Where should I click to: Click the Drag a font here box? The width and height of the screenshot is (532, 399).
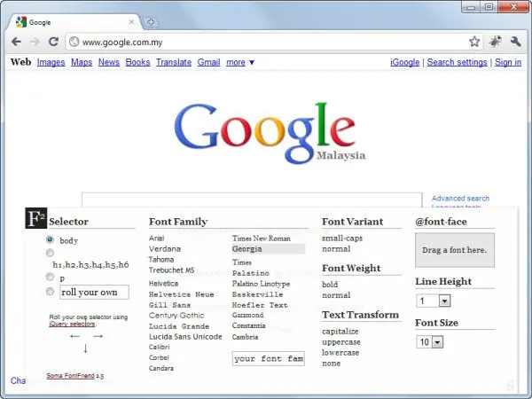click(455, 250)
